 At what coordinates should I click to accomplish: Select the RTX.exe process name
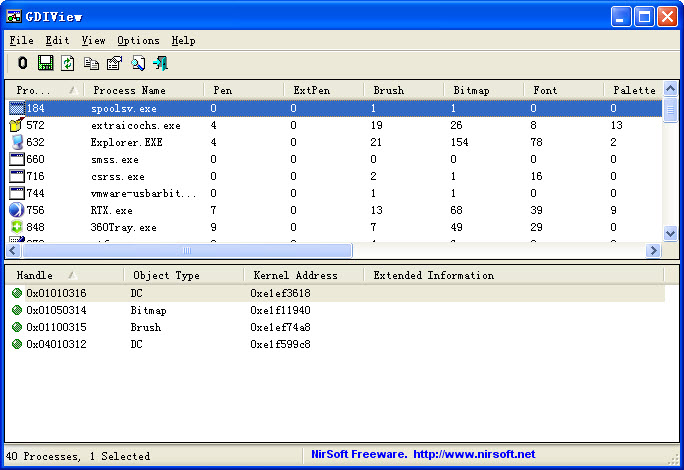pyautogui.click(x=112, y=210)
